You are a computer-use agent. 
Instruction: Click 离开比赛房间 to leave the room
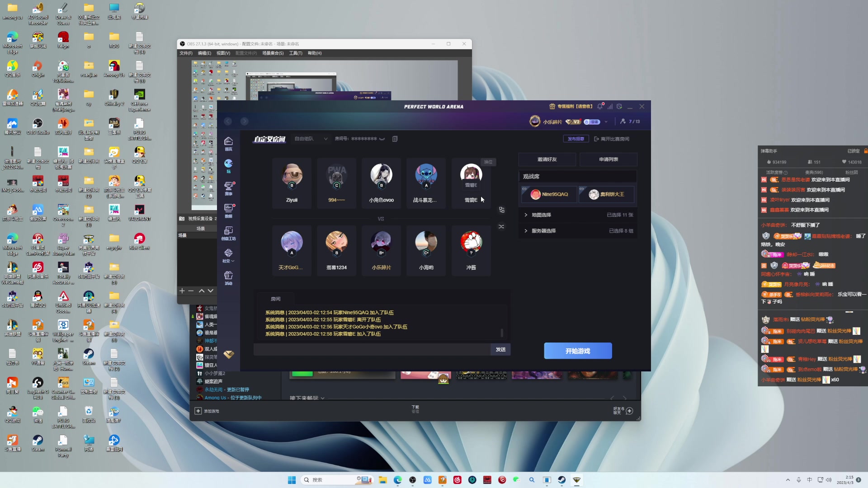point(612,139)
